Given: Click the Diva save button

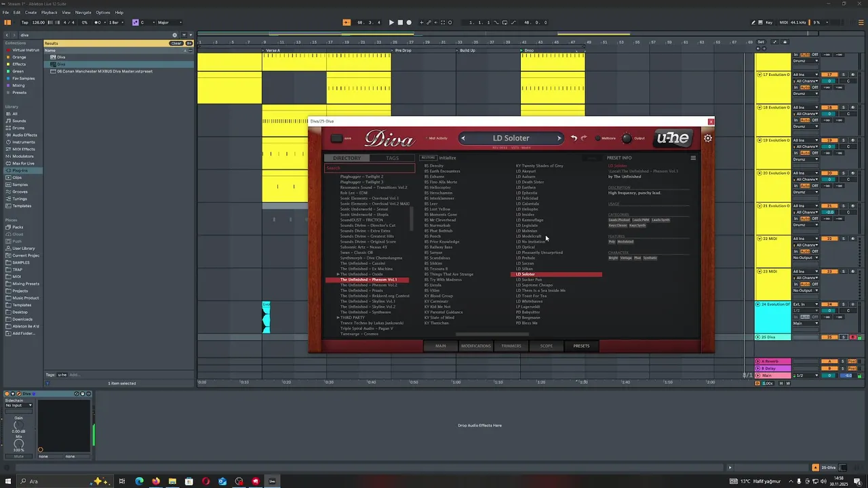Looking at the screenshot, I should point(337,138).
